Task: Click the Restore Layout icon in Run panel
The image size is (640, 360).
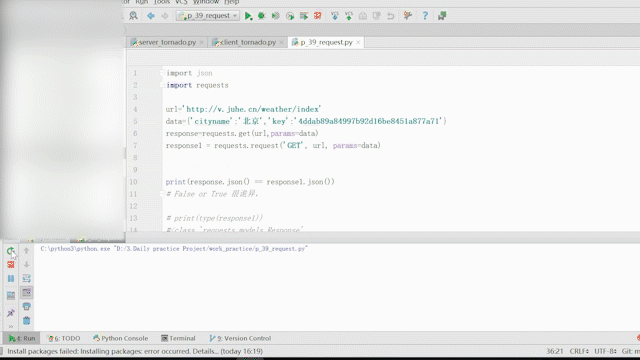Action: (11, 295)
